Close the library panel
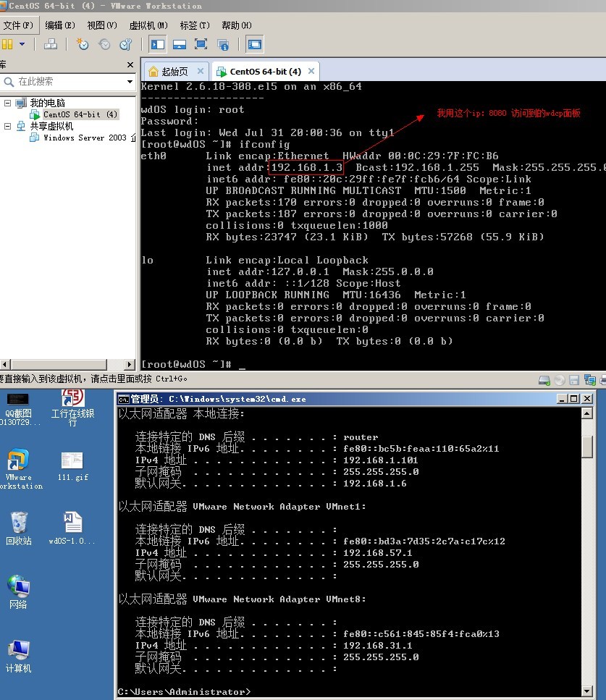This screenshot has width=606, height=700. (130, 64)
